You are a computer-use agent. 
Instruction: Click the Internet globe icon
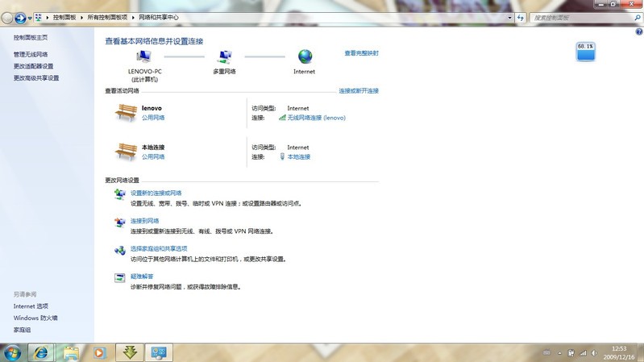(x=305, y=56)
